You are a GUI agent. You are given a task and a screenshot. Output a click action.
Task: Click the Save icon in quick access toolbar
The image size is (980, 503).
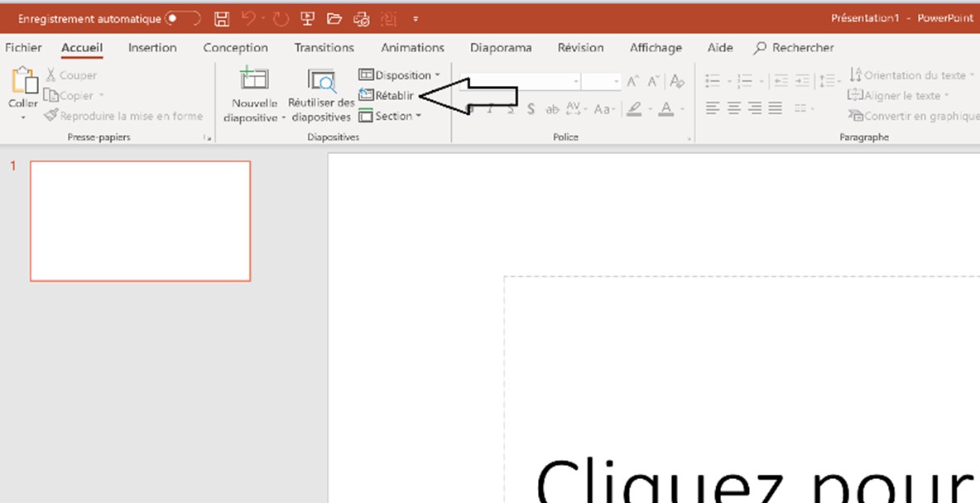[x=221, y=17]
